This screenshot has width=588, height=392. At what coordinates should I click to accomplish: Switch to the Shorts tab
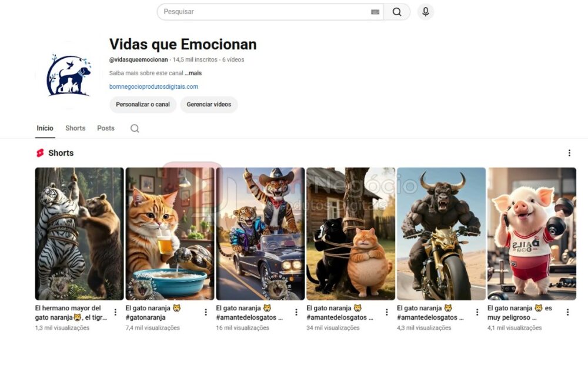pos(75,128)
